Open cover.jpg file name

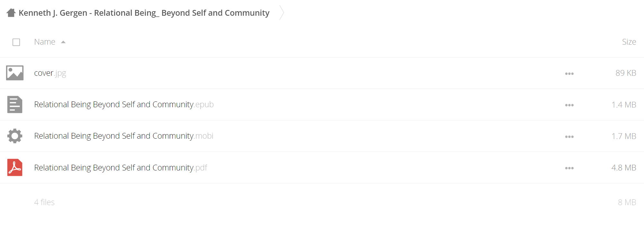point(50,73)
